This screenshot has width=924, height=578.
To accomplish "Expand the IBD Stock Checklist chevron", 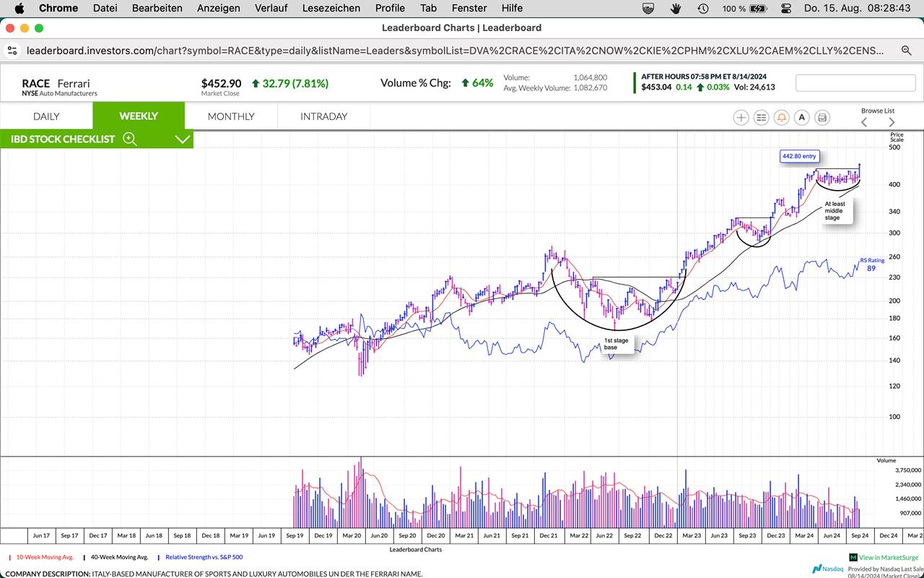I will click(183, 139).
